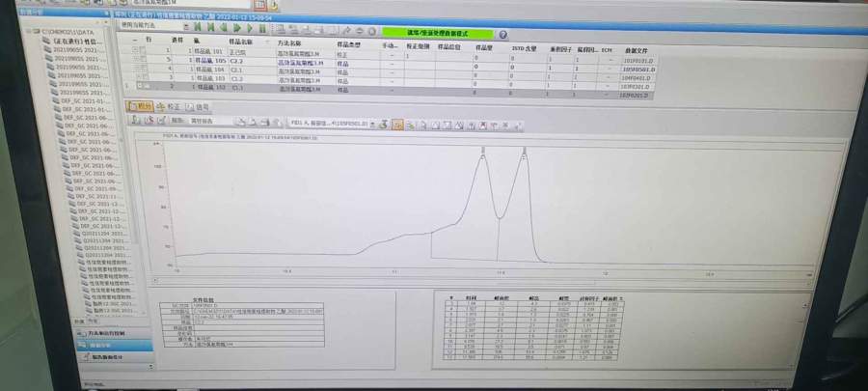868x391 pixels.
Task: Click the auto integrate icon
Action: [149, 120]
